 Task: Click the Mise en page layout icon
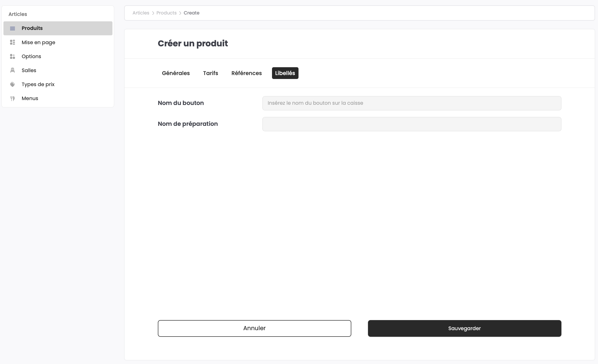[13, 42]
